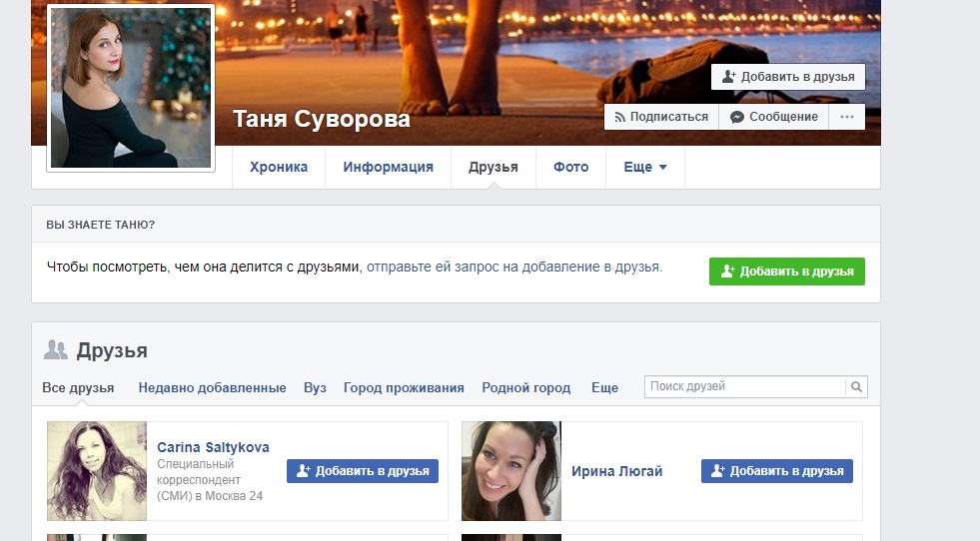Open Ирина Люгай's friend photo thumbnail
The width and height of the screenshot is (980, 541).
click(x=511, y=471)
